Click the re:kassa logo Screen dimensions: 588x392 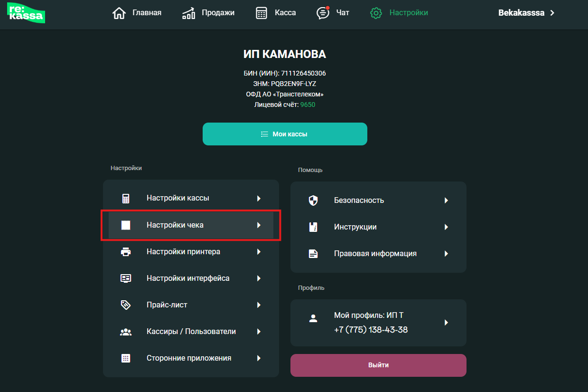(x=26, y=13)
